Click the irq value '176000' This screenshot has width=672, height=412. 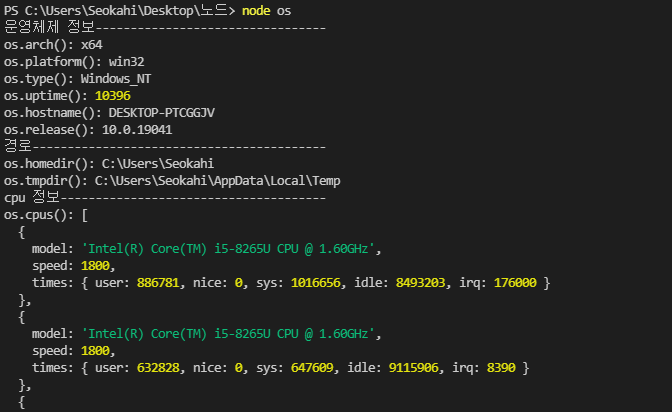[515, 283]
